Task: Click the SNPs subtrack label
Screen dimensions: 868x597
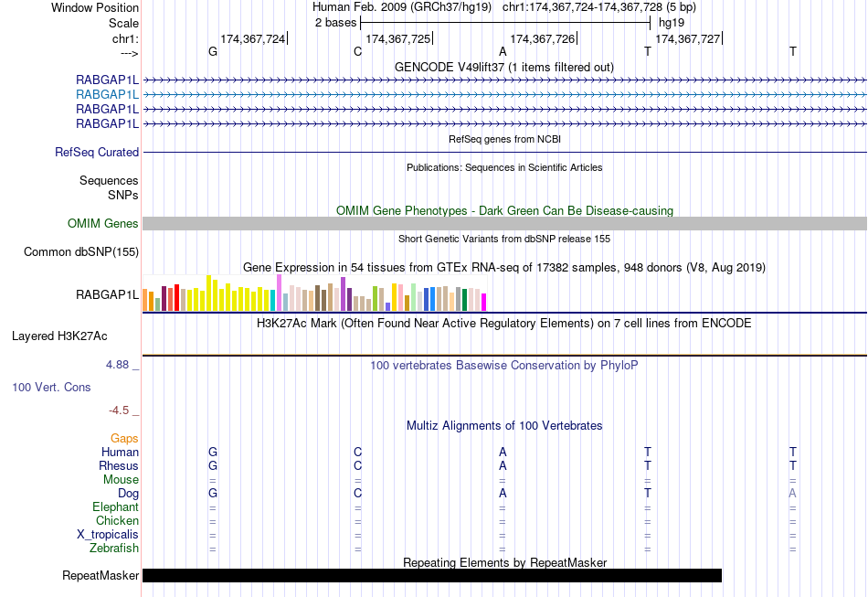Action: (x=123, y=195)
